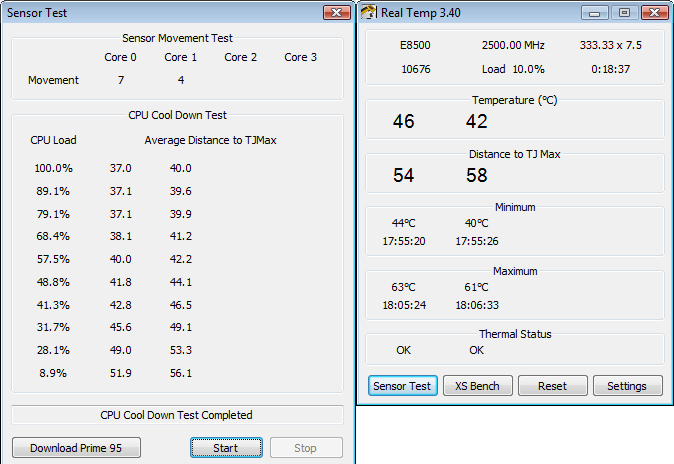Click the 56.1 distance value
This screenshot has width=674, height=464.
coord(181,373)
